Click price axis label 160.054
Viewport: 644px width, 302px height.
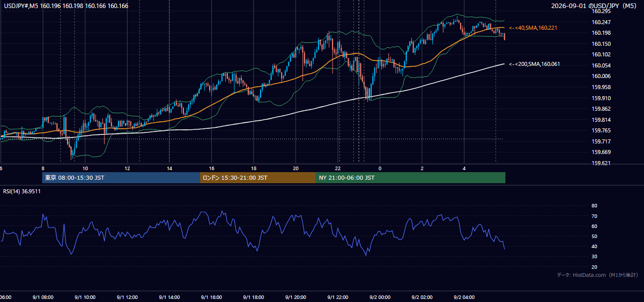601,65
